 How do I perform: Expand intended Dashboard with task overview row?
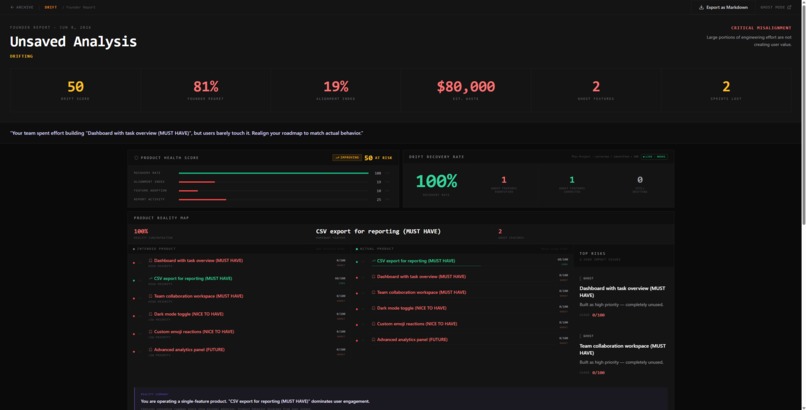(240, 263)
